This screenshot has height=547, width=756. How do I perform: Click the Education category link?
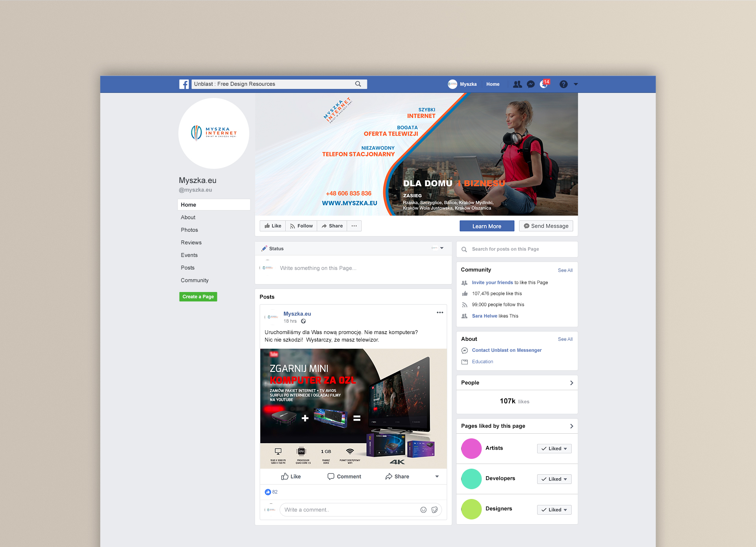pyautogui.click(x=482, y=362)
